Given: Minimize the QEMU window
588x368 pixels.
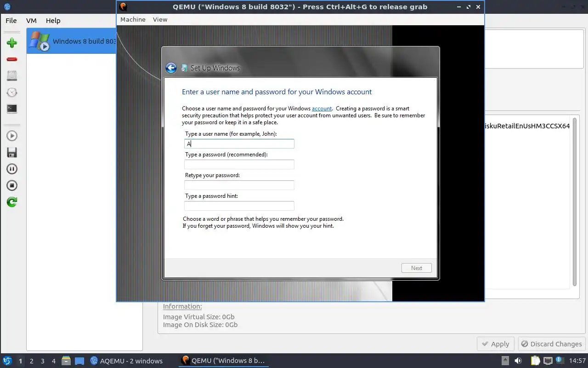Looking at the screenshot, I should click(x=459, y=7).
